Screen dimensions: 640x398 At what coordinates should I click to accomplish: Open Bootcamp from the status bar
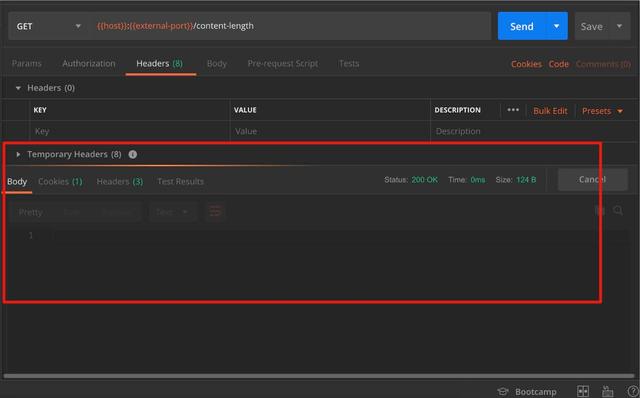[527, 392]
